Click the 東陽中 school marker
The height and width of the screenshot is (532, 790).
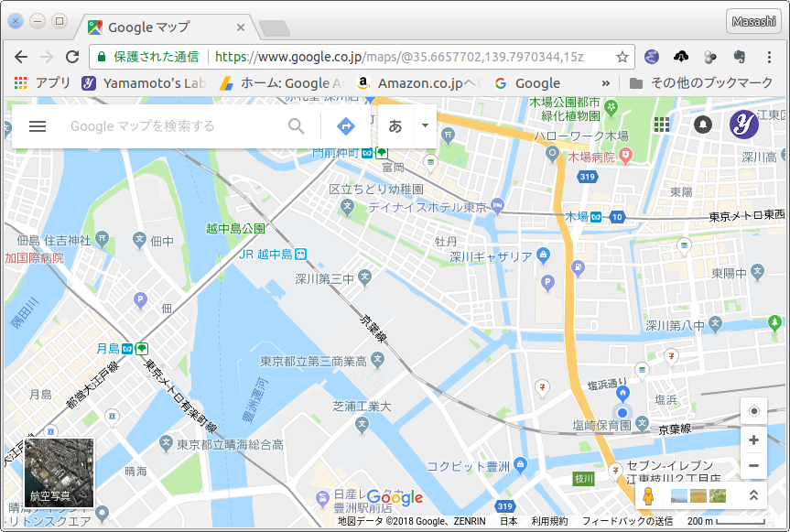[757, 272]
